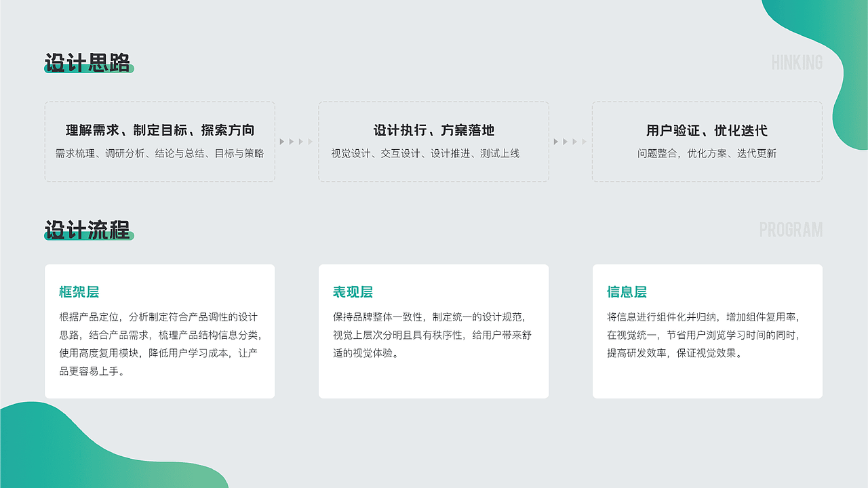This screenshot has width=868, height=488.
Task: Click the last arrow triangle before third card
Action: (583, 142)
